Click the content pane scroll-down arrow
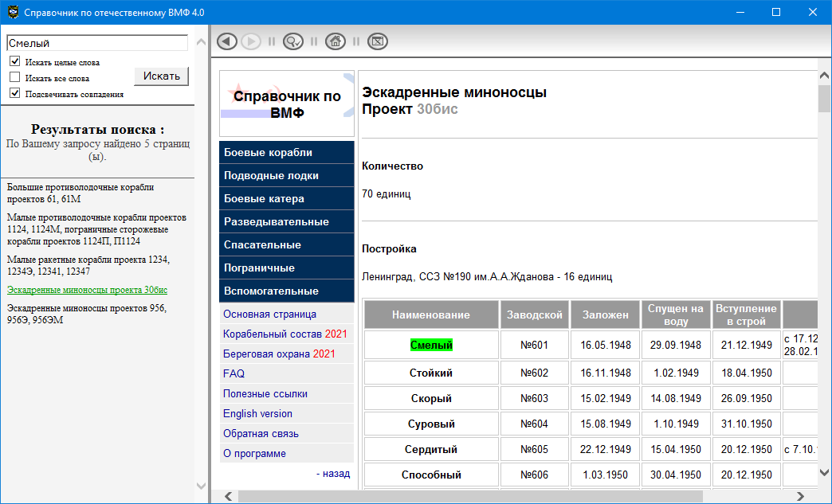The height and width of the screenshot is (504, 832). coord(824,472)
